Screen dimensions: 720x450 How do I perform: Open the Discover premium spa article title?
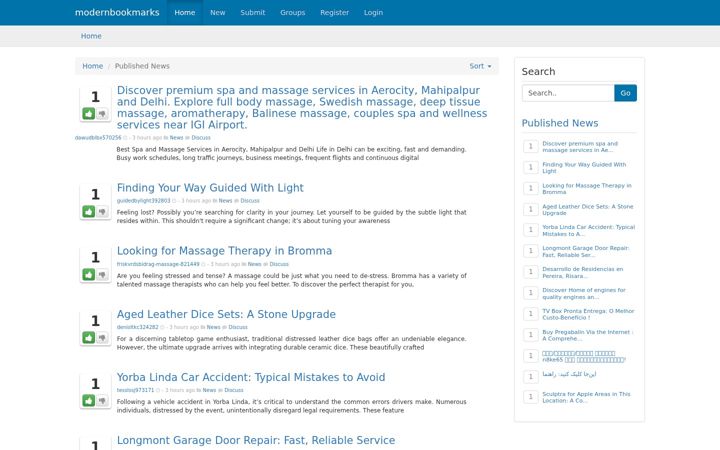pyautogui.click(x=302, y=107)
